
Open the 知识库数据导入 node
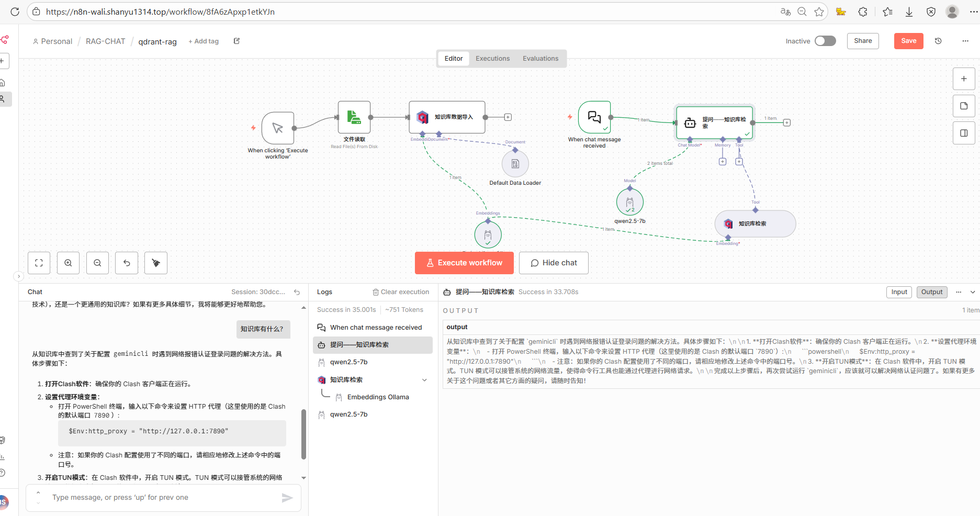click(x=446, y=117)
